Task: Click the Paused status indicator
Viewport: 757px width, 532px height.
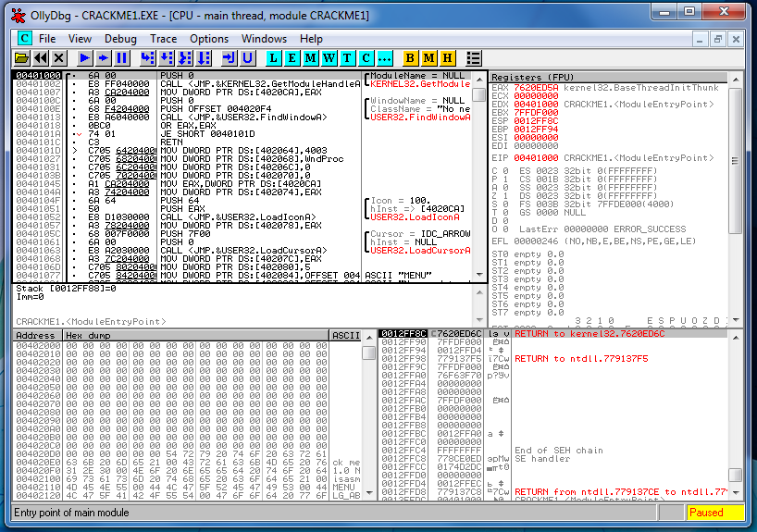Action: point(715,513)
